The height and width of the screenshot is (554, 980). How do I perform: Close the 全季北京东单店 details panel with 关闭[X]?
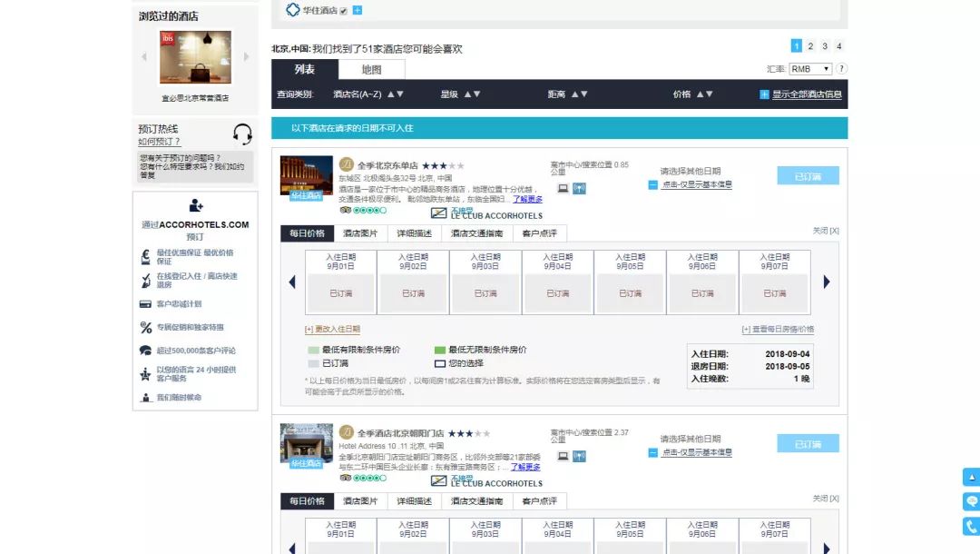tap(826, 231)
